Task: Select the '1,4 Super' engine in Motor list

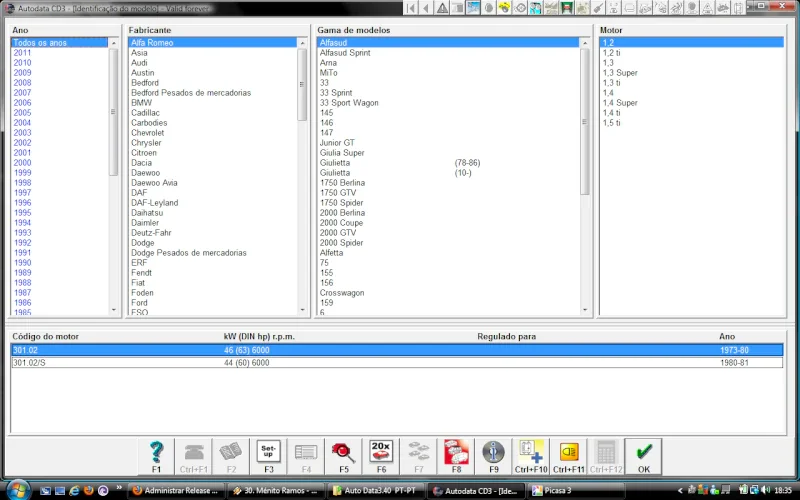Action: tap(620, 103)
